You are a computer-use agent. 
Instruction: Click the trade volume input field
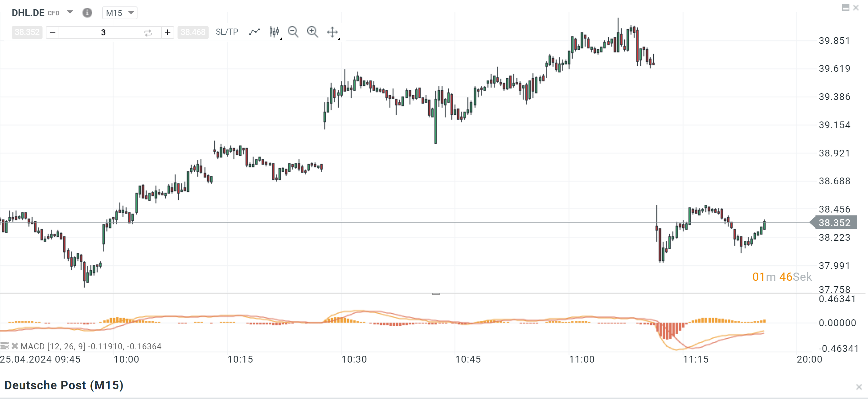point(103,33)
